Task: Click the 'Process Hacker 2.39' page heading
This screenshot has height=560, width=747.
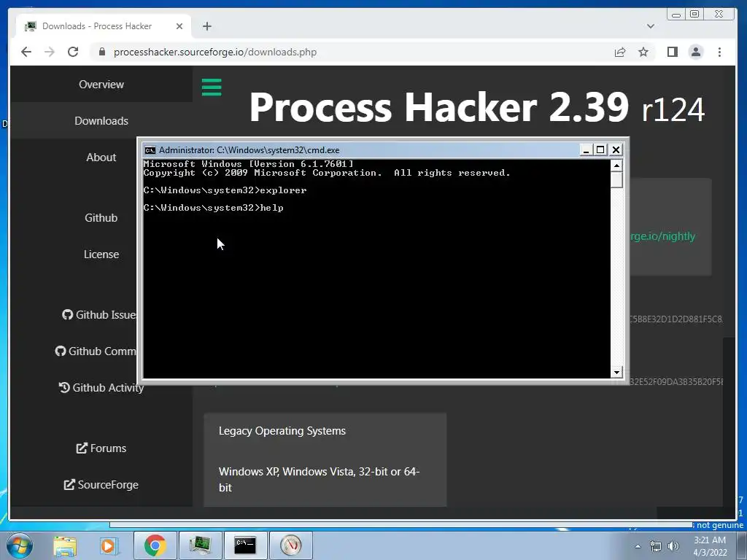Action: [438, 107]
